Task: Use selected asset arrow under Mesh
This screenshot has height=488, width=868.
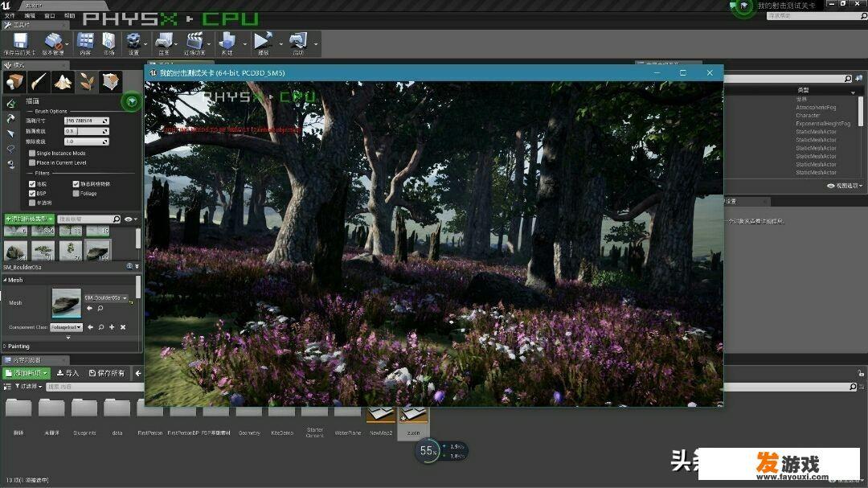Action: [90, 308]
